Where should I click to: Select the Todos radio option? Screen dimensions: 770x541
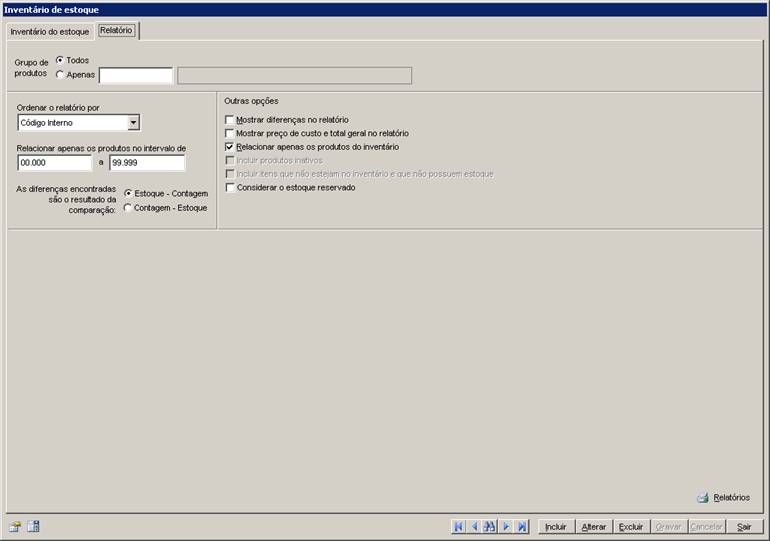coord(60,60)
